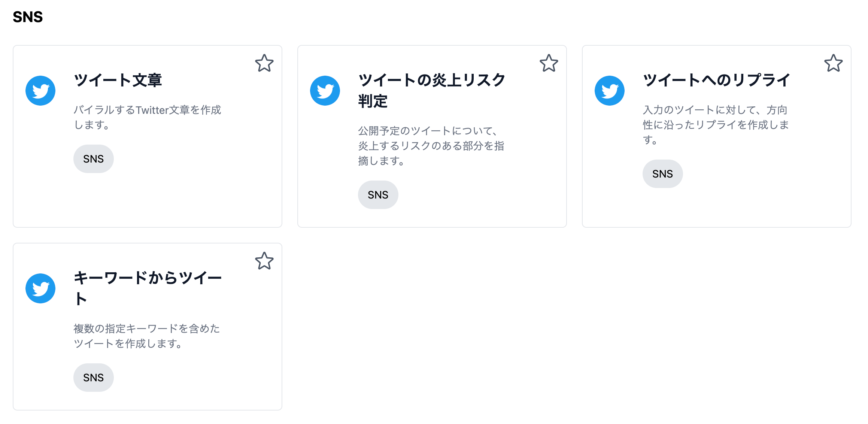Viewport: 868px width, 424px height.
Task: Click description of 炎上リスク判定 card
Action: [431, 146]
